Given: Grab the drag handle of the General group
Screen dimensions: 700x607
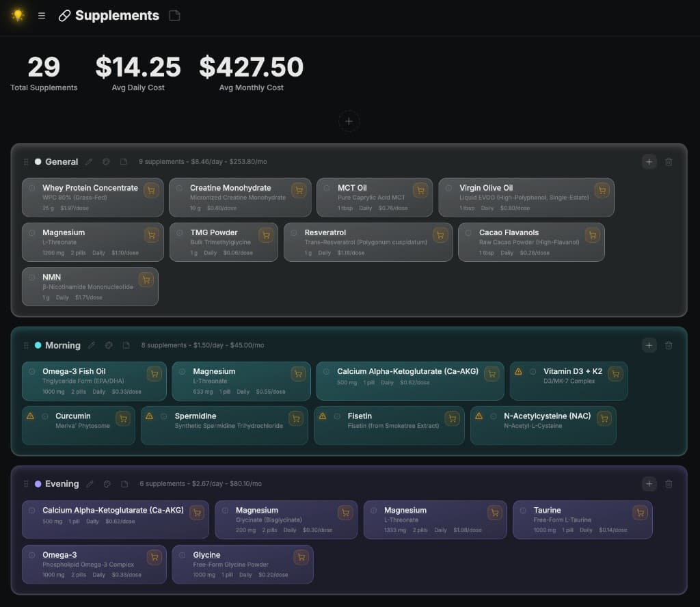Looking at the screenshot, I should pos(26,162).
